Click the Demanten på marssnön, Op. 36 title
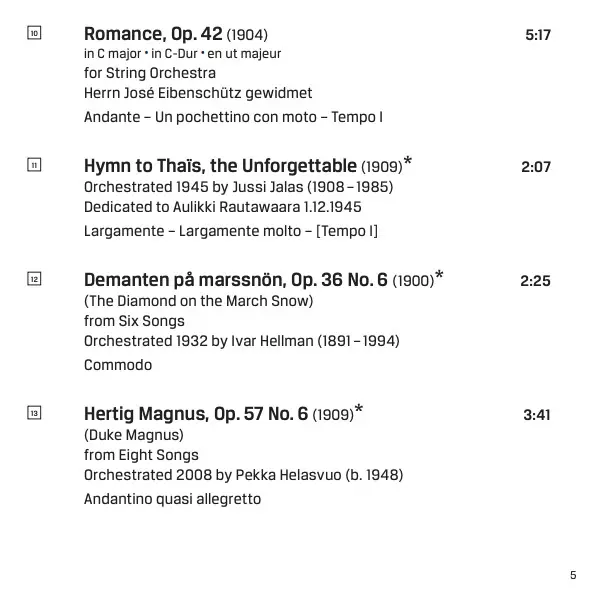Image resolution: width=600 pixels, height=600 pixels. click(236, 281)
